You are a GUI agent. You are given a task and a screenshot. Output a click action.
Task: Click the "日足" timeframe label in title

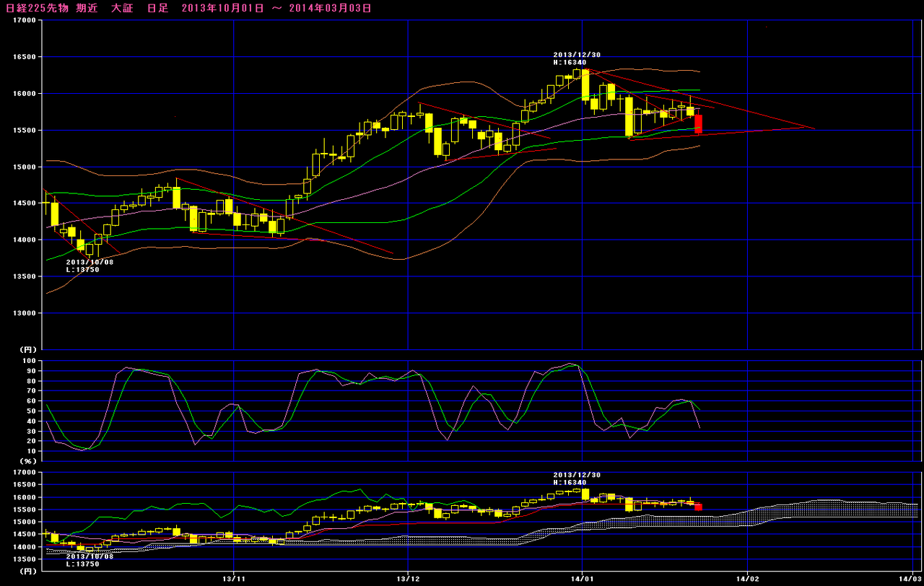click(x=157, y=8)
